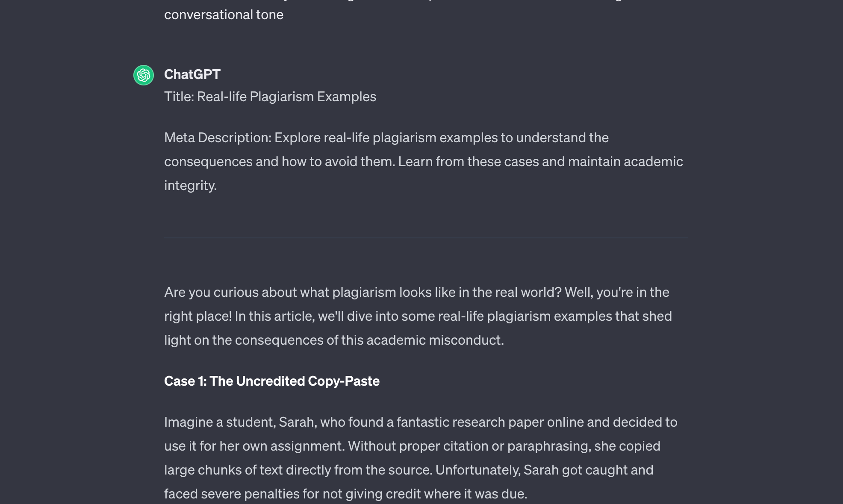Select the "Real-life Plagiarism Examples" title text
Viewport: 843px width, 504px height.
(286, 97)
